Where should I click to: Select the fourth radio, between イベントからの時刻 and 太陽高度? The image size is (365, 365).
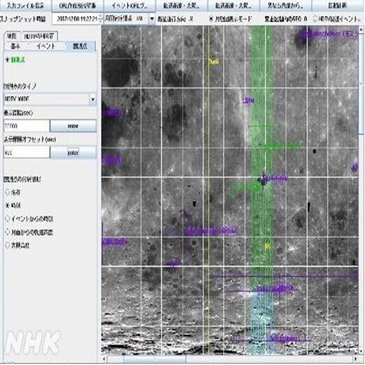(7, 232)
